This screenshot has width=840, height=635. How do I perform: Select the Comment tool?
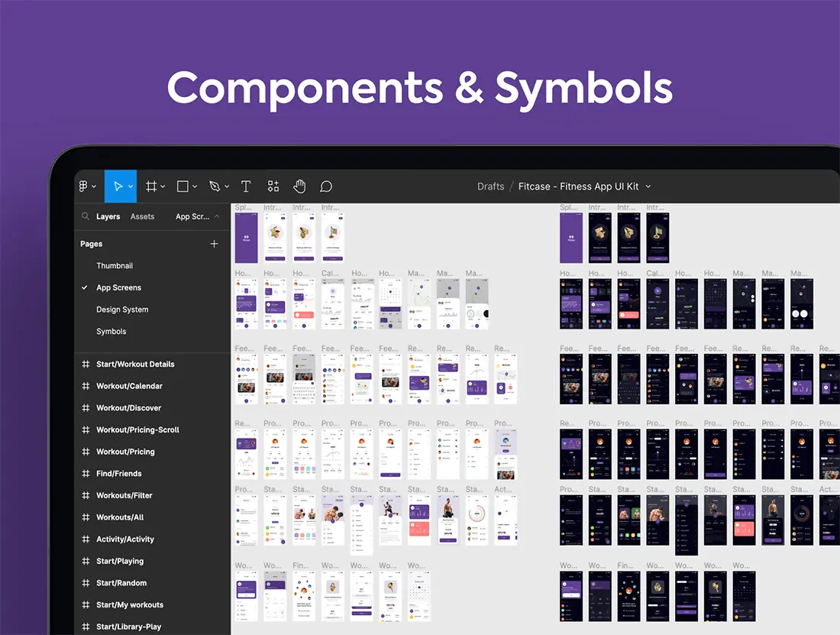pyautogui.click(x=326, y=186)
